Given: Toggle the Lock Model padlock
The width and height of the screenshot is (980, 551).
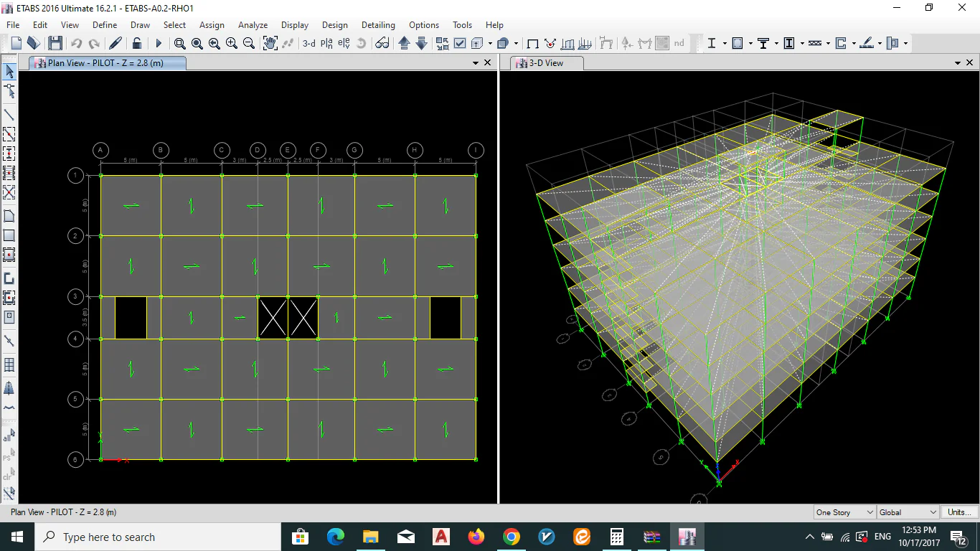Looking at the screenshot, I should pyautogui.click(x=136, y=44).
